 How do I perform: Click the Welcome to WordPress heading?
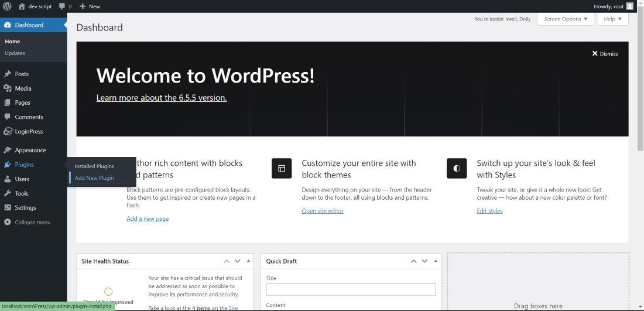(205, 76)
